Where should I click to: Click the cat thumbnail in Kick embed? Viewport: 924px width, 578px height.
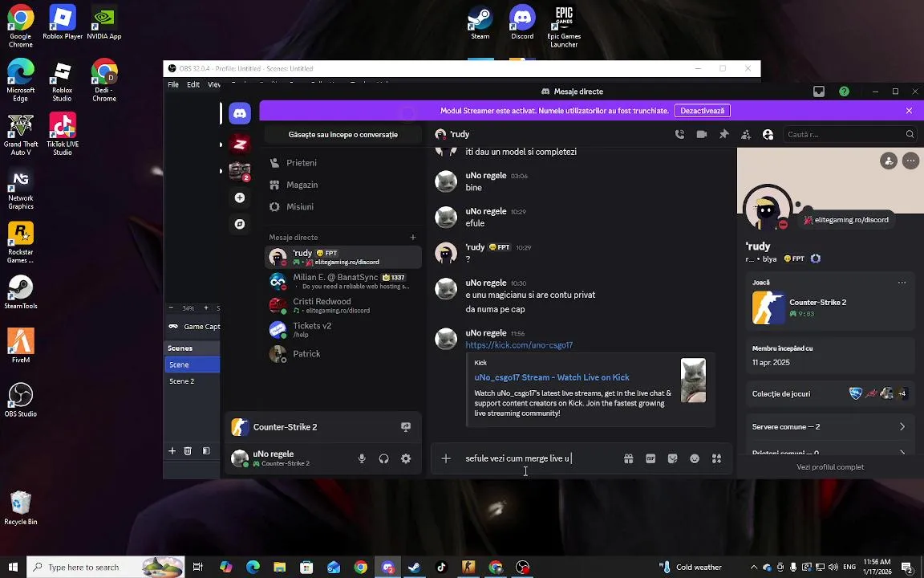(693, 381)
